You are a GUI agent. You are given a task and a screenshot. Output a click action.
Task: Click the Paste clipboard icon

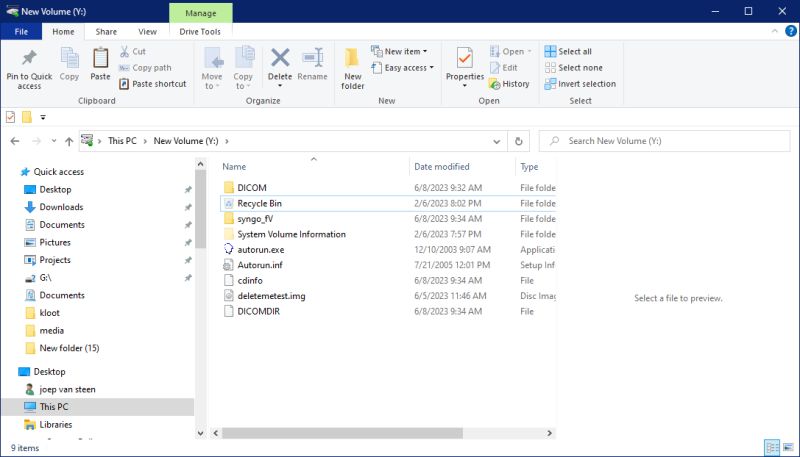[x=100, y=65]
